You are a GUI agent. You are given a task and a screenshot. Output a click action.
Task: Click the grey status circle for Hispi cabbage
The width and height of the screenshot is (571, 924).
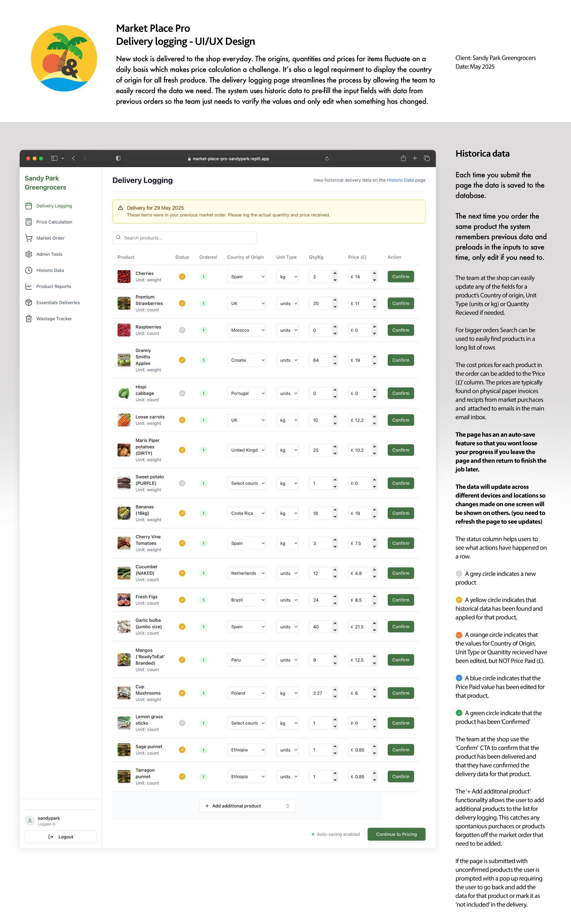(182, 393)
